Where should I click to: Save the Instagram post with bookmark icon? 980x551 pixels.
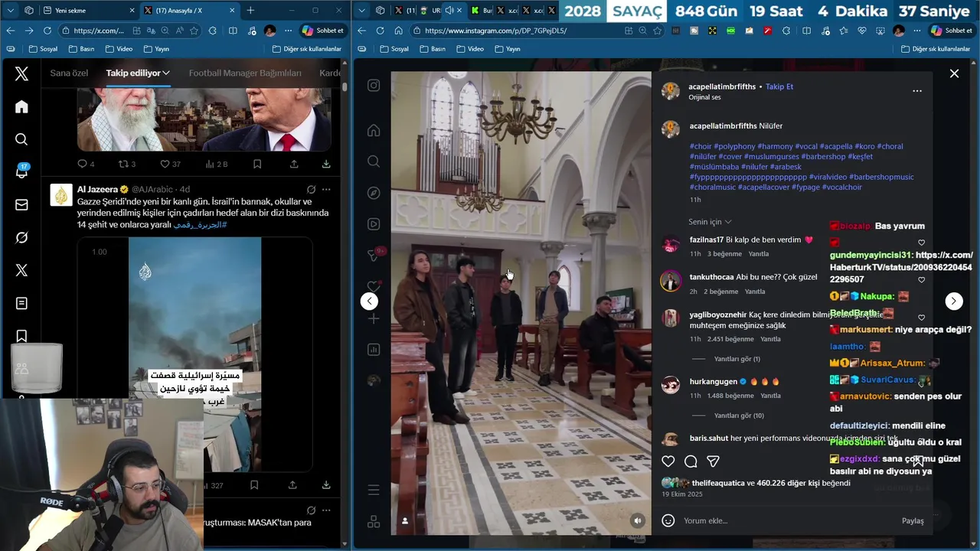pos(918,461)
